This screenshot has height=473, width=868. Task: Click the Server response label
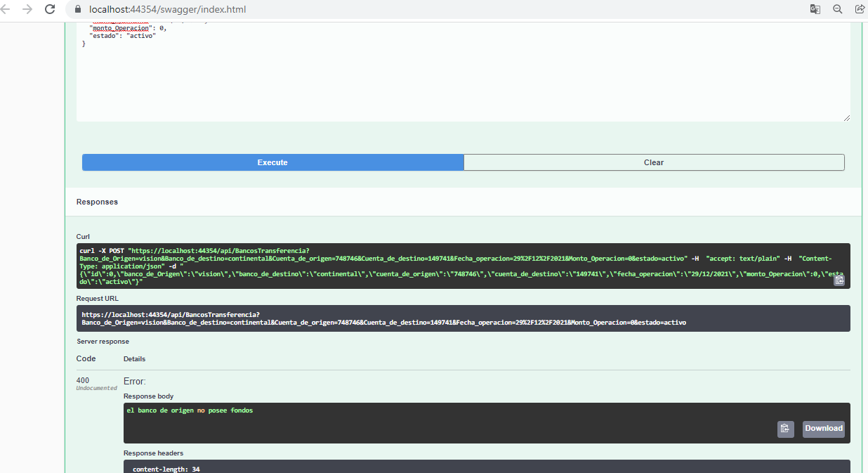103,342
